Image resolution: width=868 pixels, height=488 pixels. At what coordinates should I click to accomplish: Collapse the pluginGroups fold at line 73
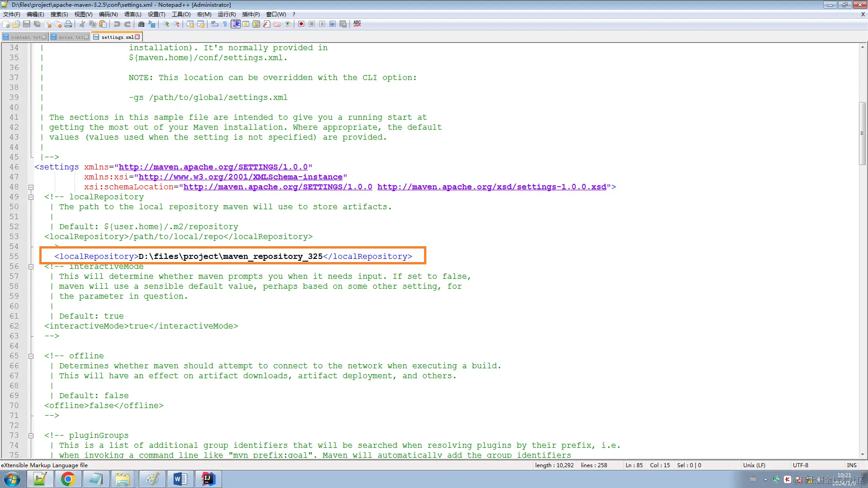[31, 436]
